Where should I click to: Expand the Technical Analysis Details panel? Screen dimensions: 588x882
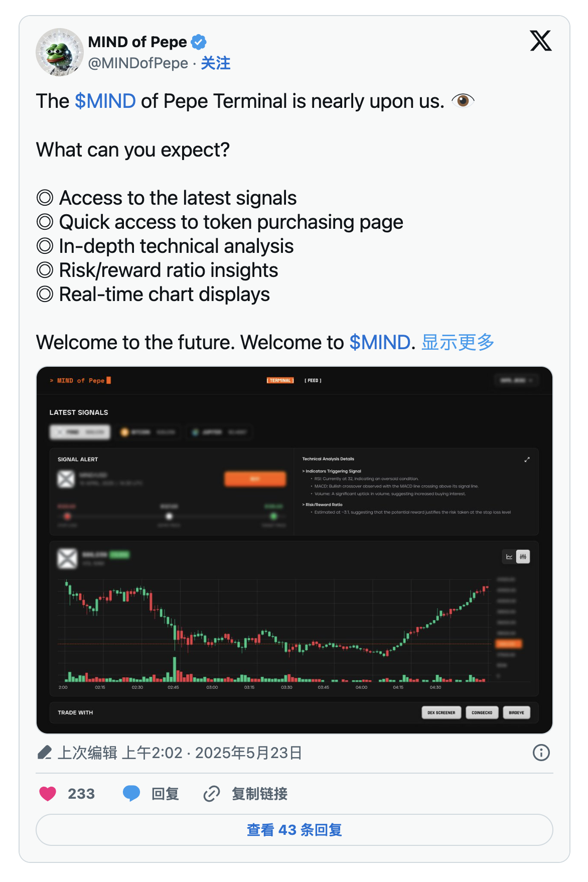(527, 460)
